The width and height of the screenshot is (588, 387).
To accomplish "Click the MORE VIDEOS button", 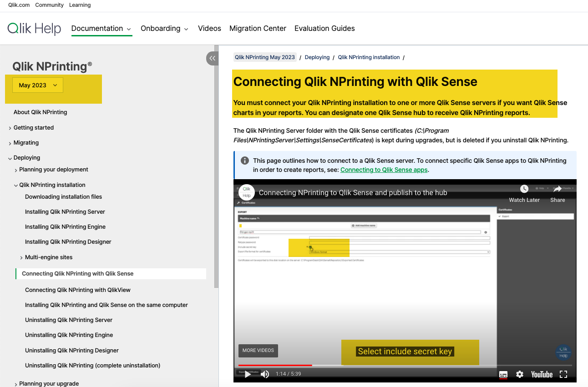I will 258,351.
